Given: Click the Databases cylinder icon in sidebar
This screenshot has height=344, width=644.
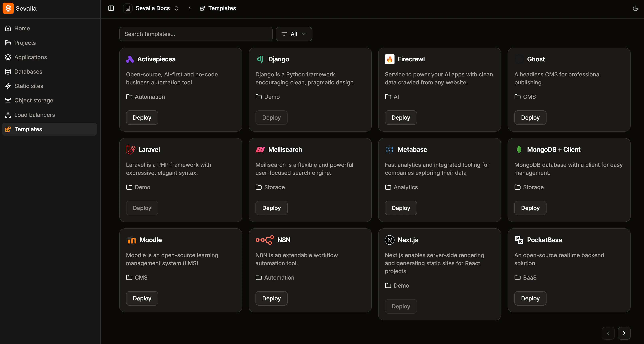Looking at the screenshot, I should point(8,72).
